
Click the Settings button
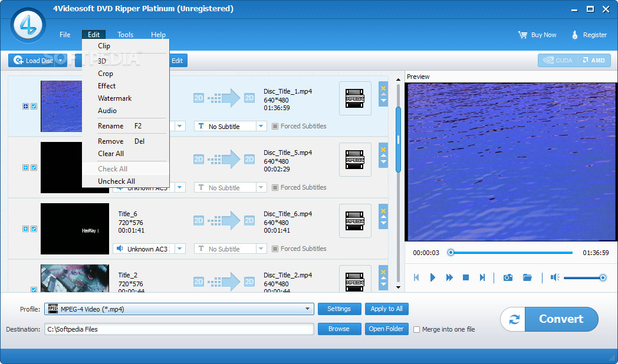pos(339,309)
